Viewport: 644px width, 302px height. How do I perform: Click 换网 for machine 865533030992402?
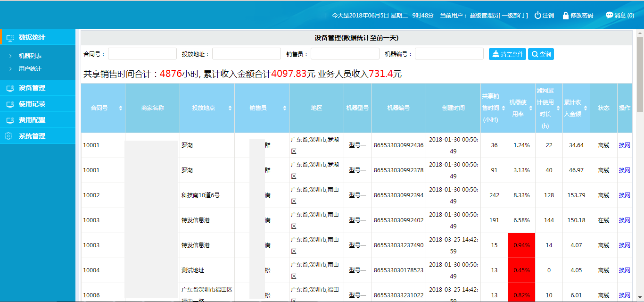(x=624, y=220)
